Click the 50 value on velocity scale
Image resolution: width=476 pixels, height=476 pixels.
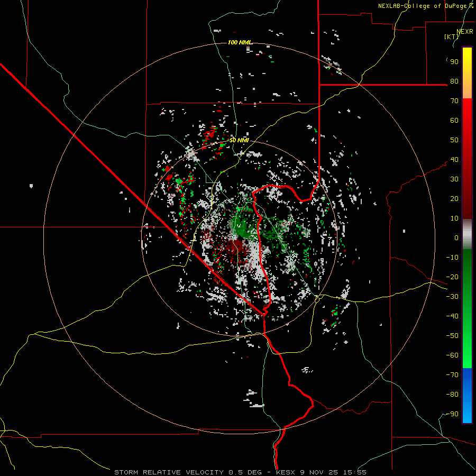[454, 140]
